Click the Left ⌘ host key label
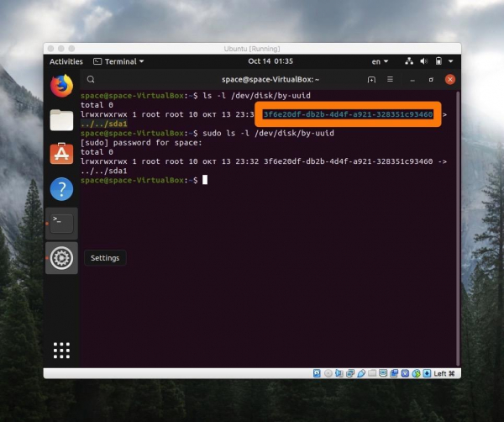This screenshot has width=504, height=422. coord(444,373)
